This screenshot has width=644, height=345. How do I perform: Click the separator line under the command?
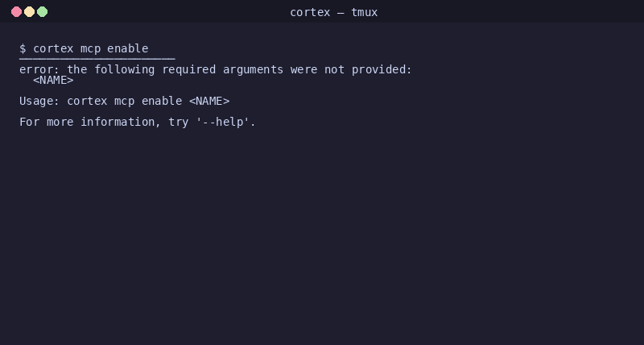click(x=97, y=58)
